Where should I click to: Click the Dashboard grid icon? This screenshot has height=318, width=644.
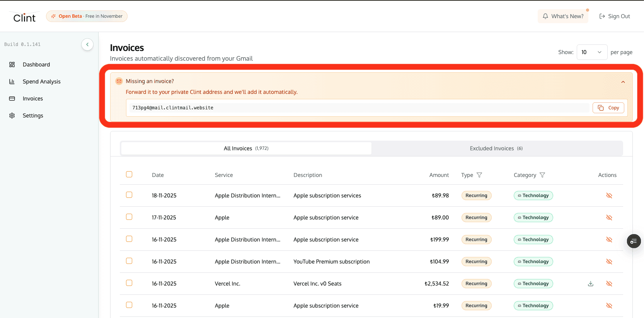pyautogui.click(x=12, y=65)
